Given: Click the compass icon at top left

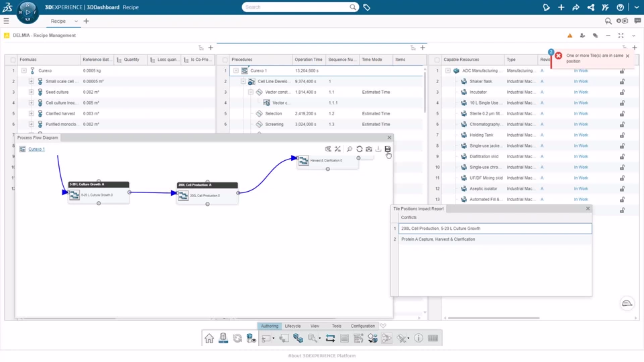Looking at the screenshot, I should [x=28, y=12].
